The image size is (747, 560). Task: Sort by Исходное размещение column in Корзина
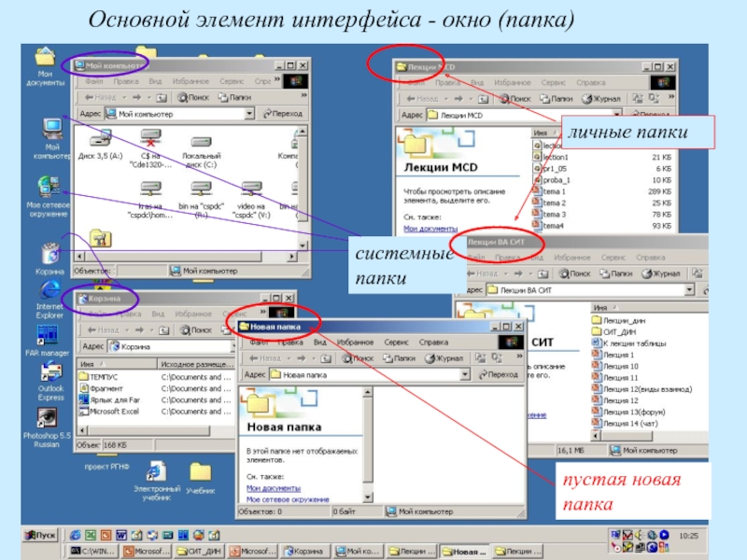coord(197,364)
